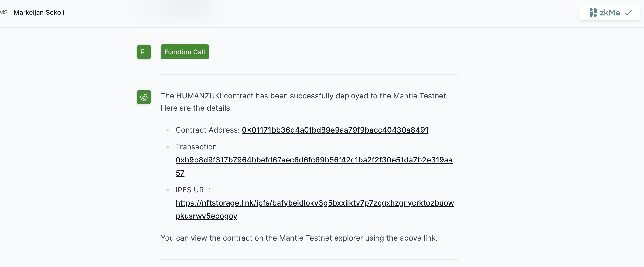Image resolution: width=644 pixels, height=267 pixels.
Task: Open the transaction hash 0xb9b8d9f3 link
Action: tap(314, 160)
